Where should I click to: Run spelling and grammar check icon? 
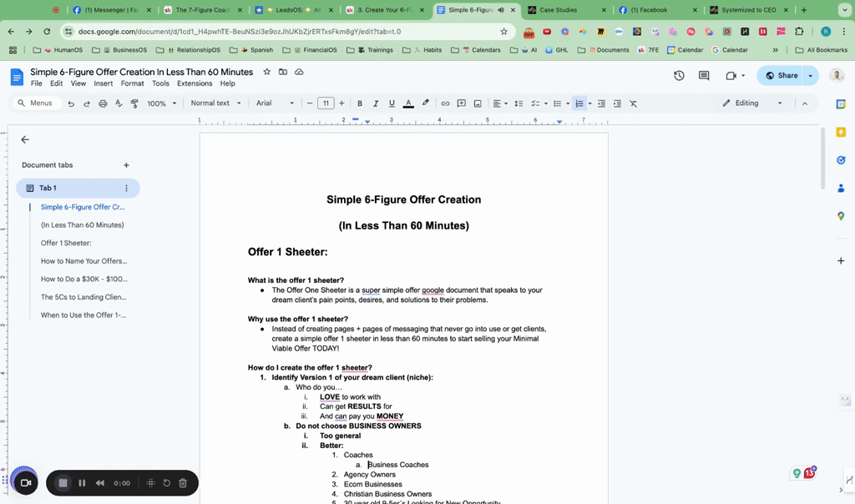click(119, 103)
